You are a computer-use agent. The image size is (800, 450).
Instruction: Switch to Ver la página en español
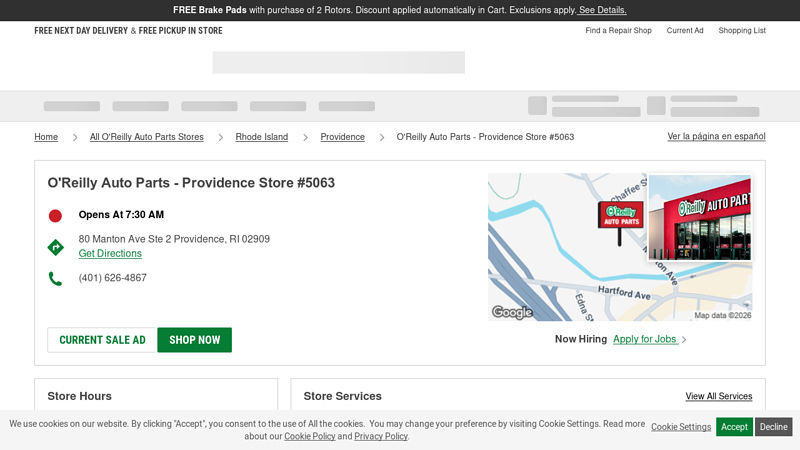716,136
